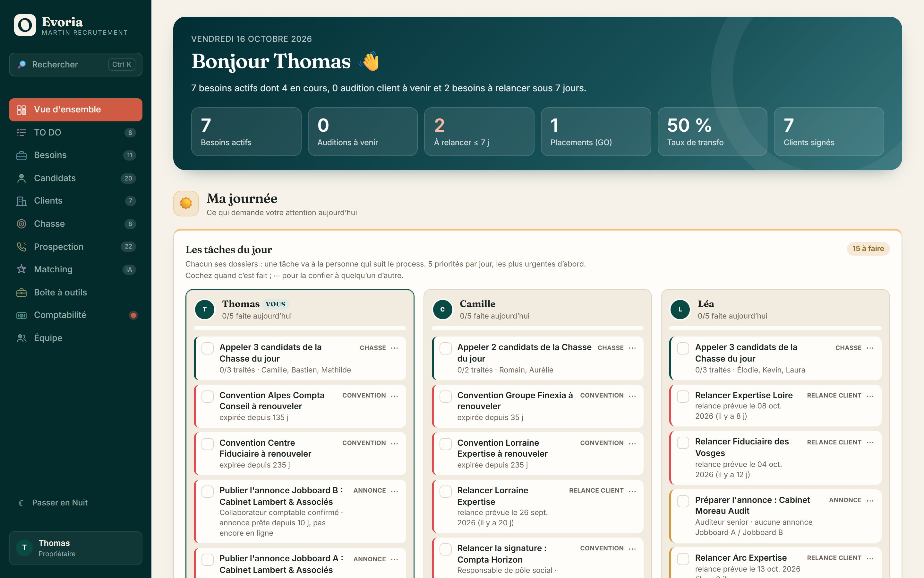This screenshot has width=924, height=578.
Task: Check Thomas's Appeler 3 candidats task
Action: pyautogui.click(x=207, y=348)
